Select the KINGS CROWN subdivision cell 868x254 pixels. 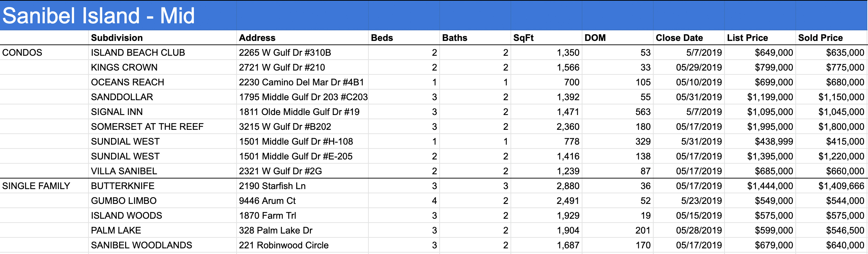point(162,67)
